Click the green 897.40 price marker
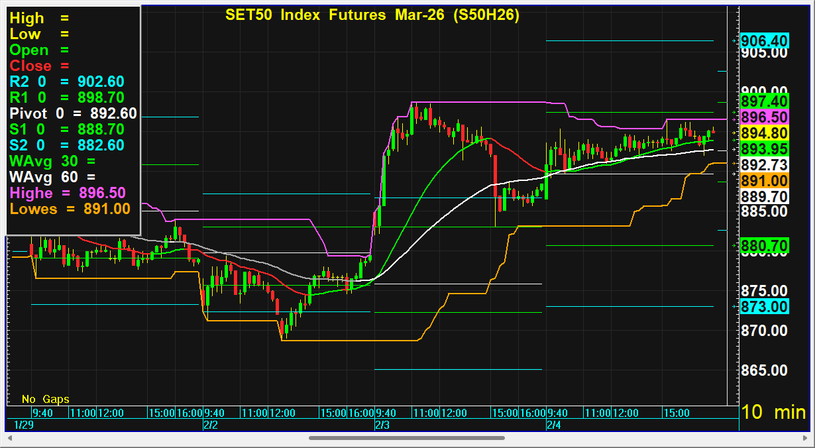This screenshot has height=448, width=815. (x=763, y=102)
